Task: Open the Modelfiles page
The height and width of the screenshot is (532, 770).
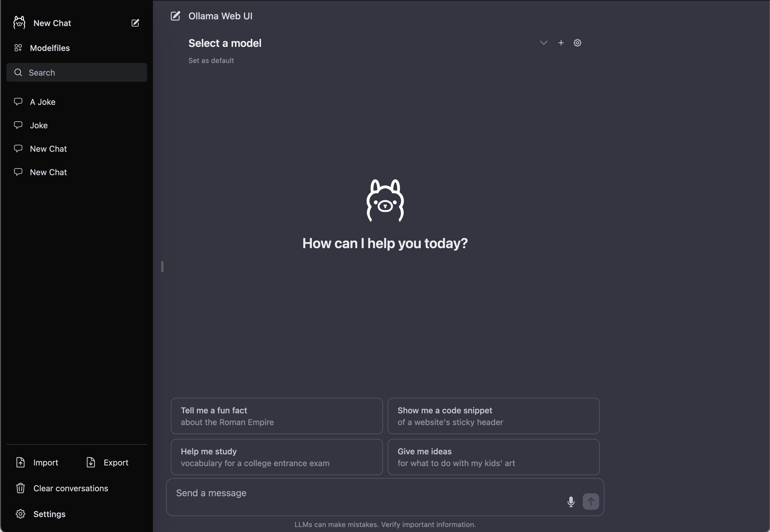Action: [77, 48]
